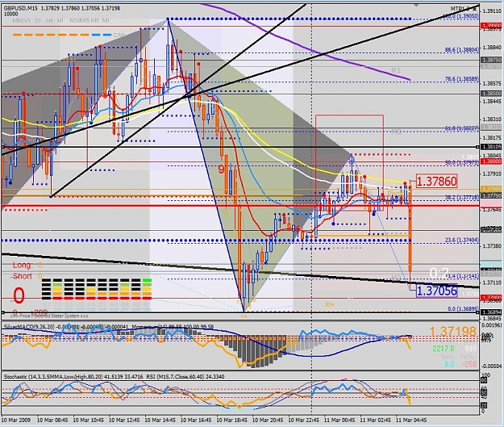Select the H1 timeframe label
This screenshot has width=504, height=427.
[x=60, y=20]
